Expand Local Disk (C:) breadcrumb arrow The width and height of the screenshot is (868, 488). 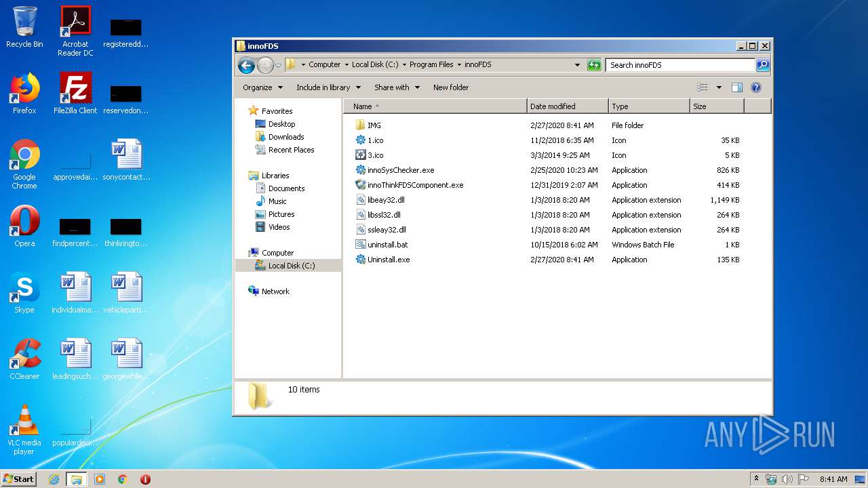click(x=404, y=65)
